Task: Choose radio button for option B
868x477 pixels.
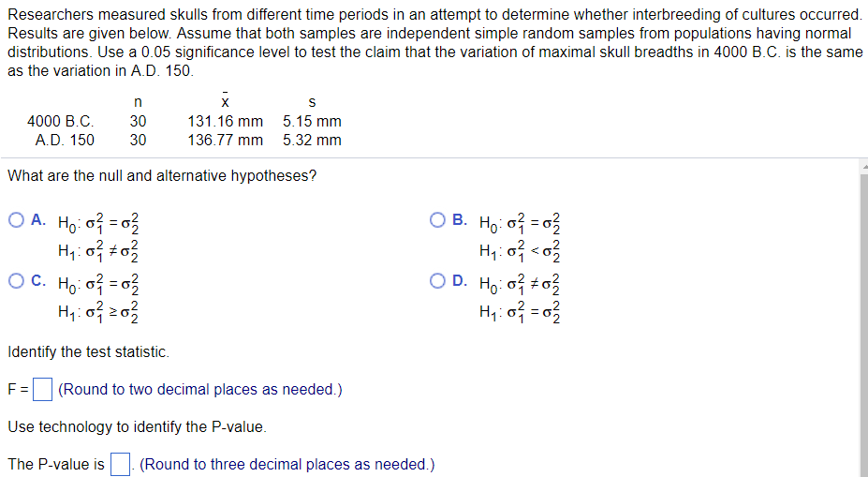Action: pos(437,221)
